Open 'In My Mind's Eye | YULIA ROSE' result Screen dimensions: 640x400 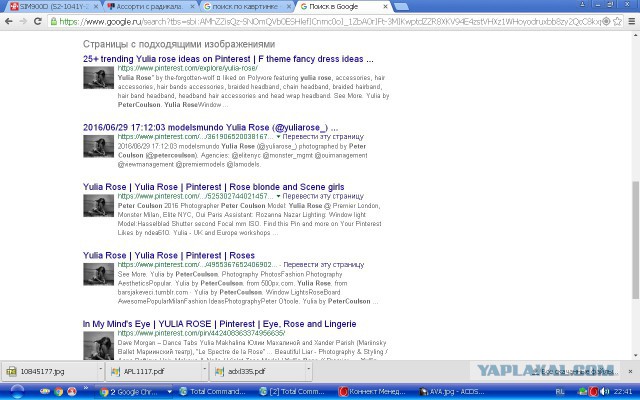[x=219, y=324]
